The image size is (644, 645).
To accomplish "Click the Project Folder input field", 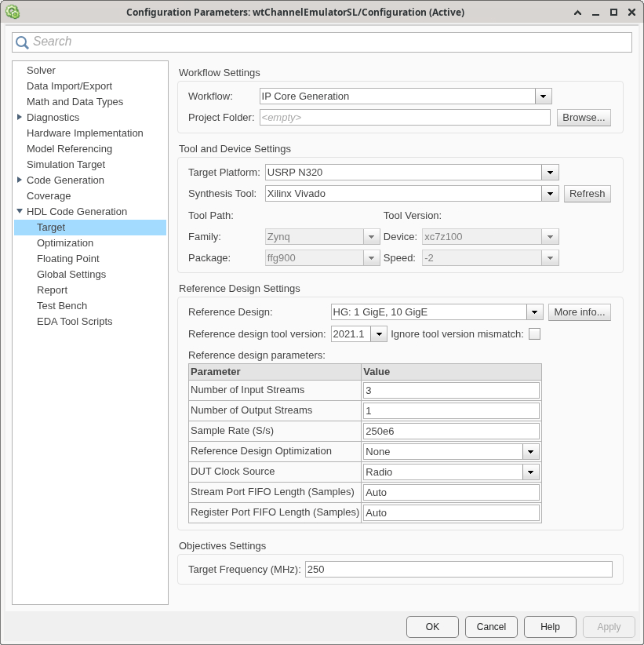I will tap(405, 118).
